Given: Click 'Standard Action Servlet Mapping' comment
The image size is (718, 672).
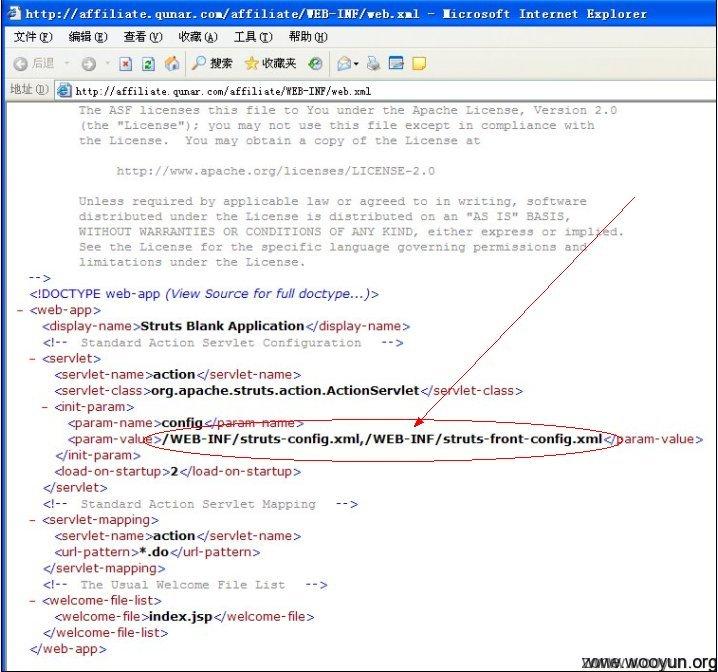Looking at the screenshot, I should point(198,504).
